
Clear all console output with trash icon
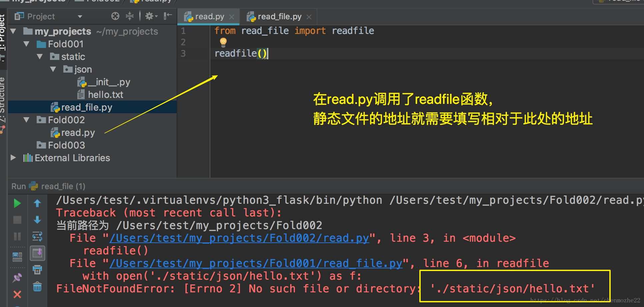[37, 286]
